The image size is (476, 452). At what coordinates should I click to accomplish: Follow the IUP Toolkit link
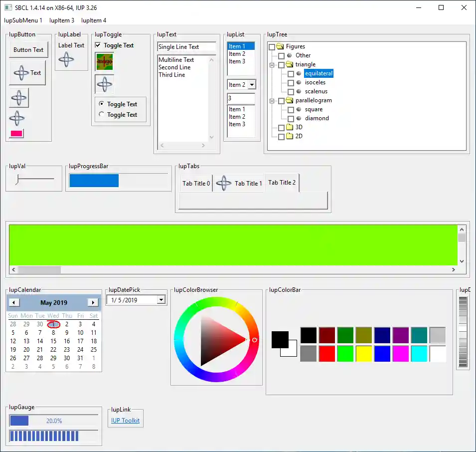[x=125, y=421]
